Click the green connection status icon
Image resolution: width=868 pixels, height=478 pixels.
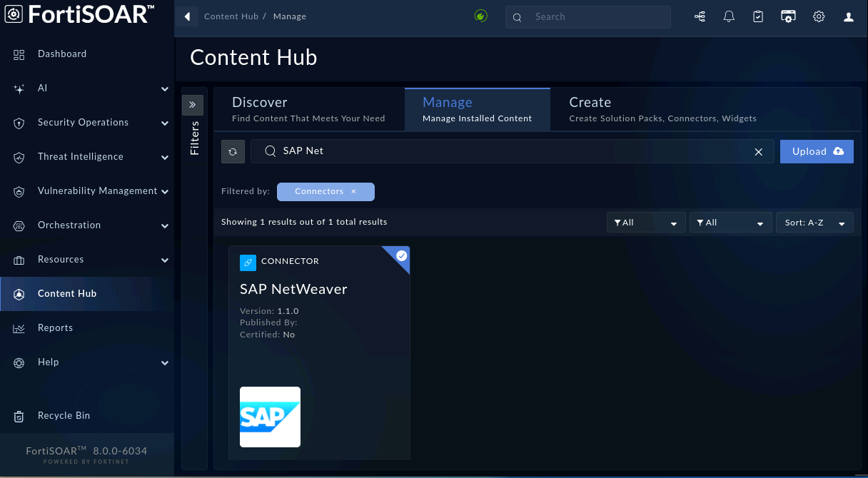(x=481, y=16)
